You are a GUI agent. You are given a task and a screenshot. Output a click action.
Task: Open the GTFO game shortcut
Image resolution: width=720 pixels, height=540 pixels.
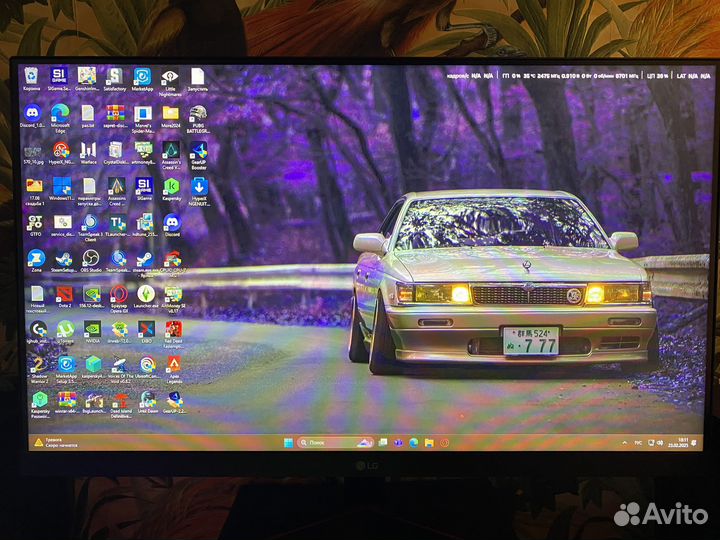[x=35, y=222]
